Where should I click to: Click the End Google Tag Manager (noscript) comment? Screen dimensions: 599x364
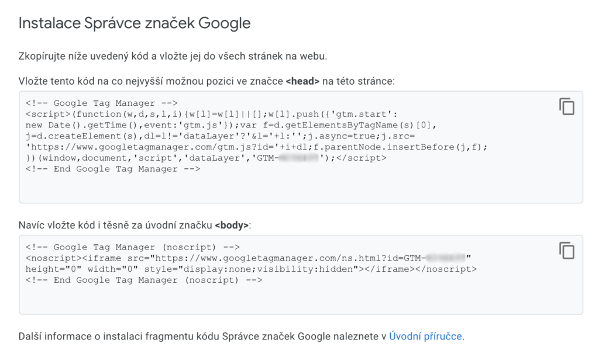144,280
